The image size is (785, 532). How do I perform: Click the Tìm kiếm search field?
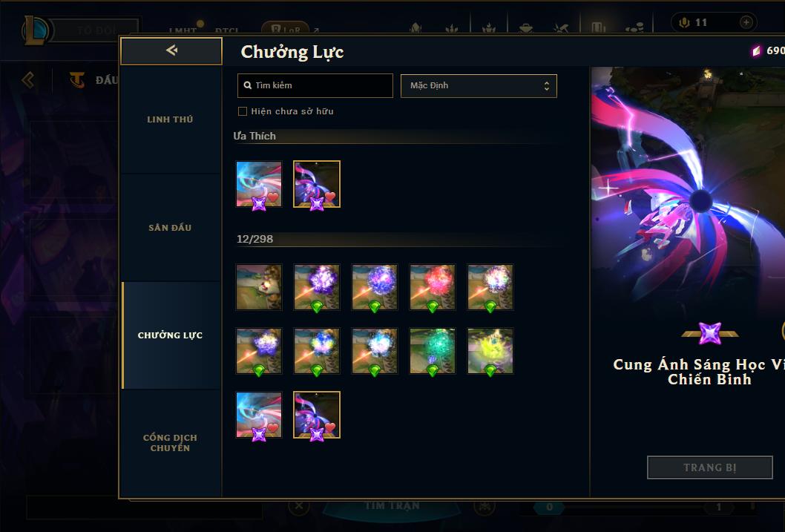tap(315, 85)
